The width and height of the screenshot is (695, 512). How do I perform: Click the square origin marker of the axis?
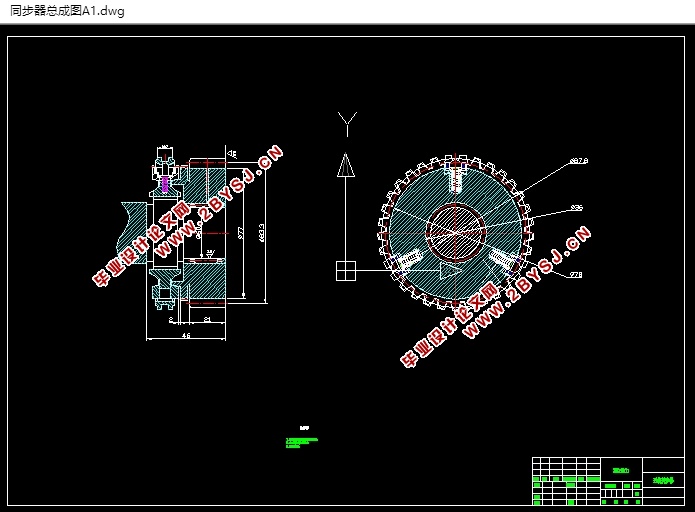[x=346, y=271]
